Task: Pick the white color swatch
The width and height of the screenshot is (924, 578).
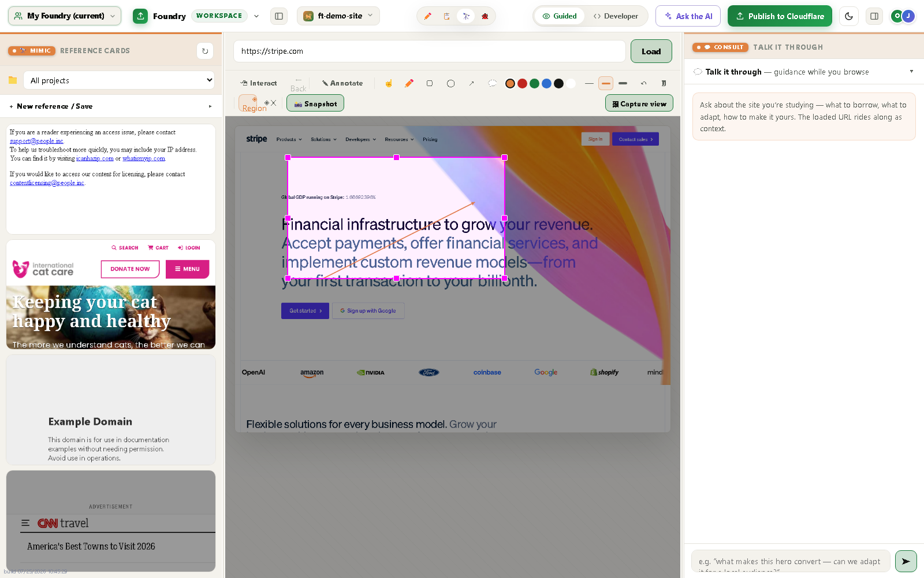Action: pyautogui.click(x=571, y=83)
